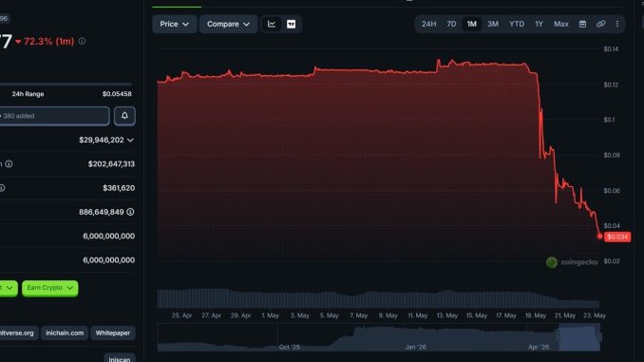The width and height of the screenshot is (644, 362).
Task: Copy chart link icon
Action: (600, 24)
